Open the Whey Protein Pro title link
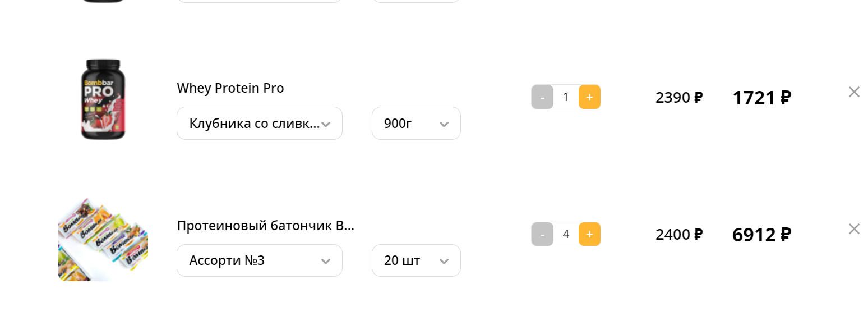Image resolution: width=868 pixels, height=311 pixels. coord(230,88)
